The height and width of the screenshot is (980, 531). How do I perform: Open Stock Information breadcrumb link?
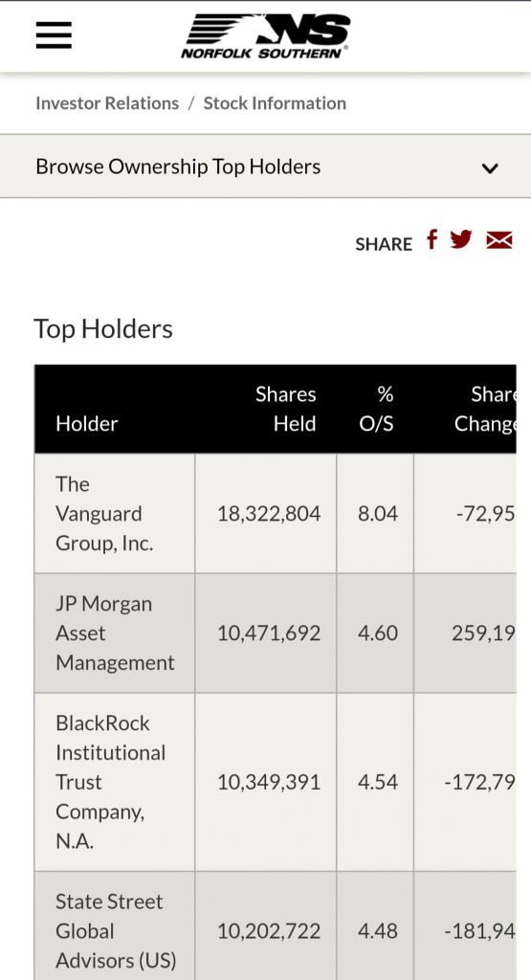click(x=275, y=103)
